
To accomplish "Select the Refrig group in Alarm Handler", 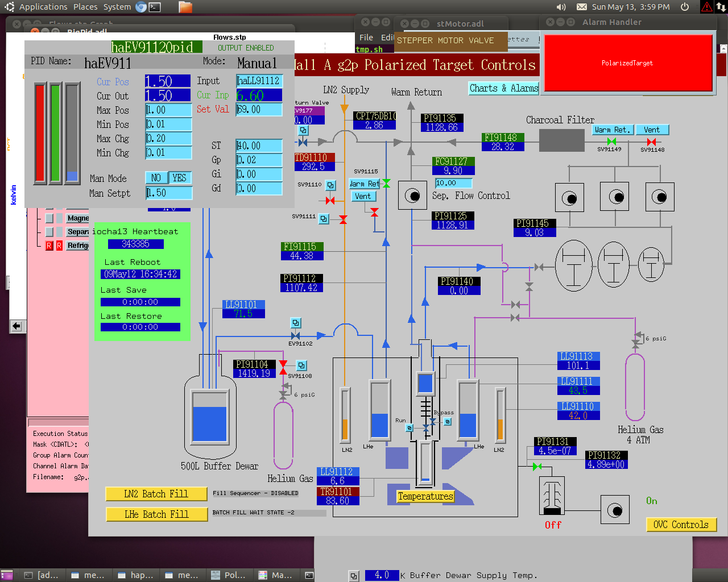I will pos(78,246).
